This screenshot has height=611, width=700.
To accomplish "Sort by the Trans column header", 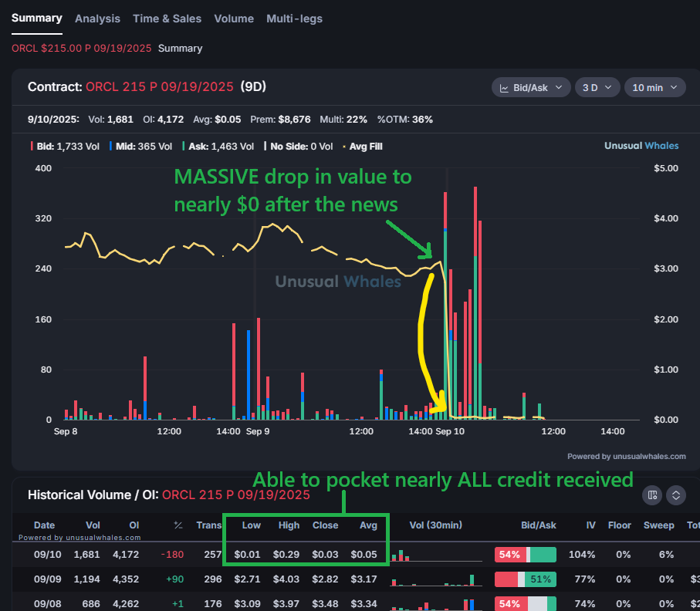I will (x=209, y=525).
